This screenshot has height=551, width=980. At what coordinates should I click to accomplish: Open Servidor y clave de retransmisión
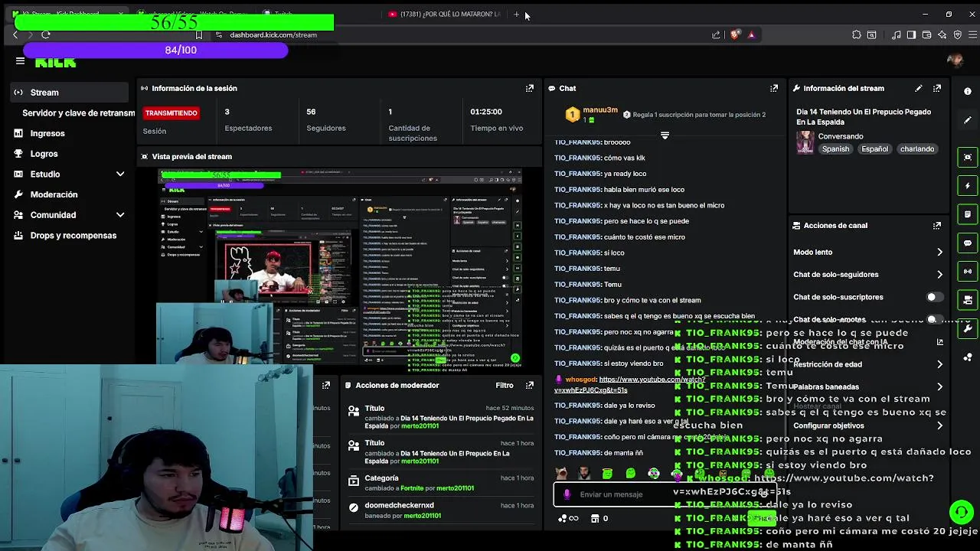coord(78,112)
